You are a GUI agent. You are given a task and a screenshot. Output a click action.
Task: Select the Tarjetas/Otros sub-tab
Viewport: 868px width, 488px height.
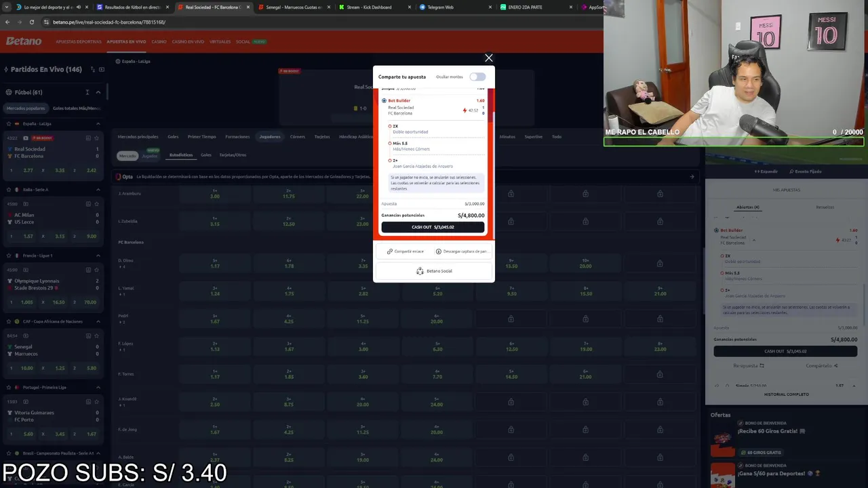click(233, 155)
